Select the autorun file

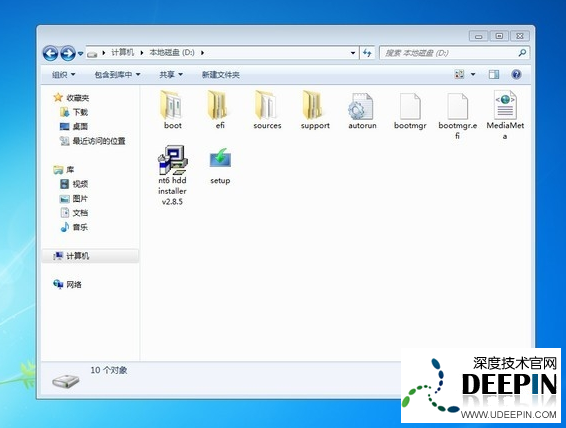click(x=362, y=110)
